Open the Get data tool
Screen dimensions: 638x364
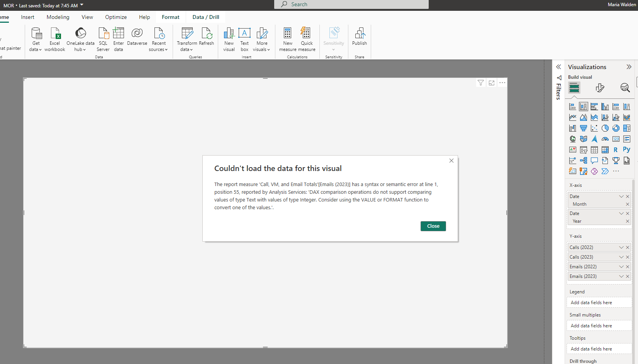[36, 39]
